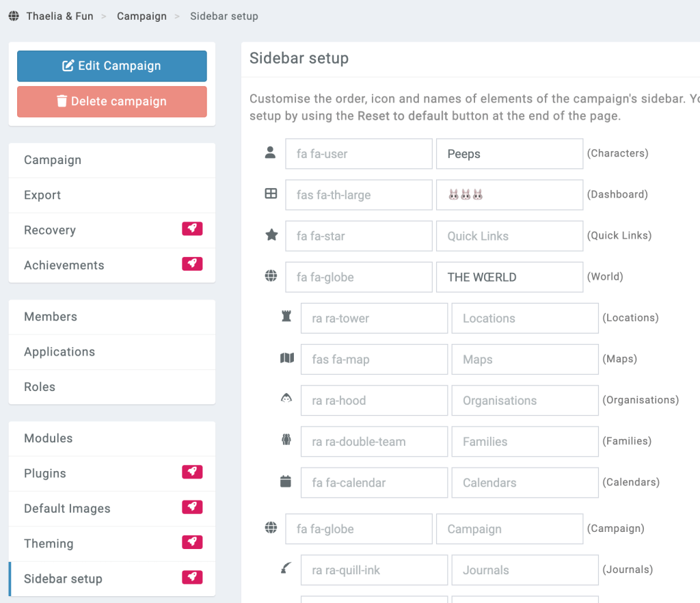Open the Thaelia & Fun breadcrumb link
This screenshot has height=603, width=700.
[x=59, y=16]
